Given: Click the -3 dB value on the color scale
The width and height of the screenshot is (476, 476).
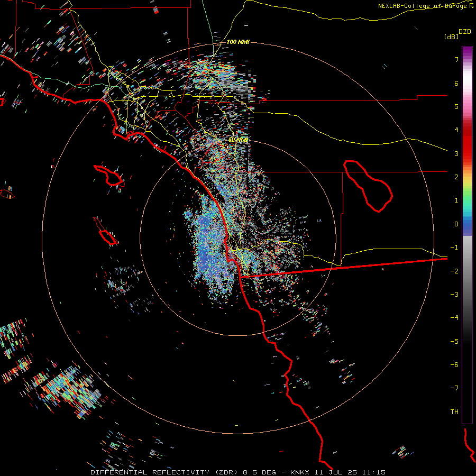Looking at the screenshot, I should (x=454, y=295).
